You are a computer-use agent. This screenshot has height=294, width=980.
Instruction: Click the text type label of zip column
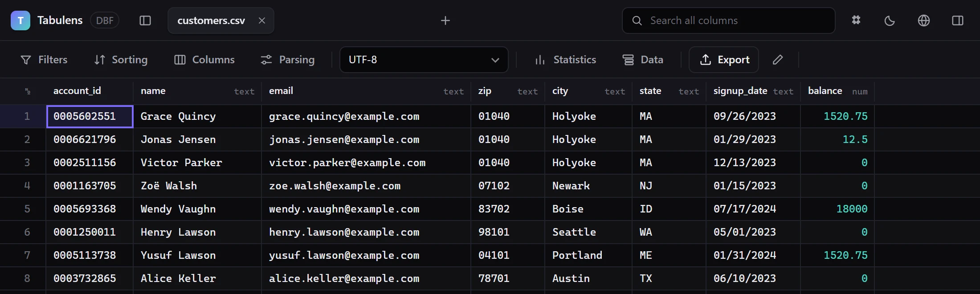coord(527,92)
